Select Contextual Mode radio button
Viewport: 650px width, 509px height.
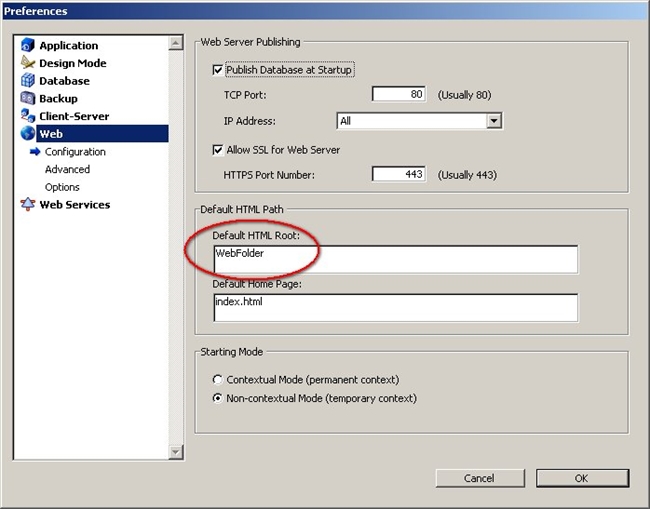[217, 380]
